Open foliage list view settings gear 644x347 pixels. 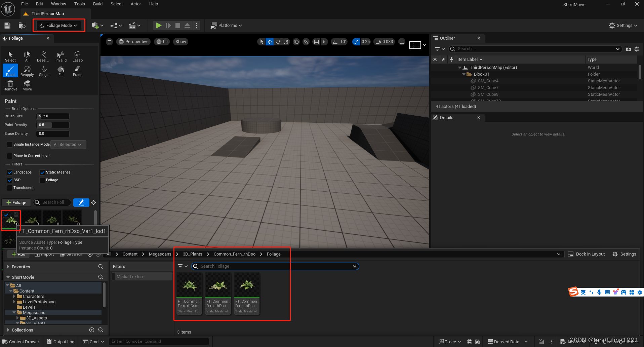click(x=93, y=202)
